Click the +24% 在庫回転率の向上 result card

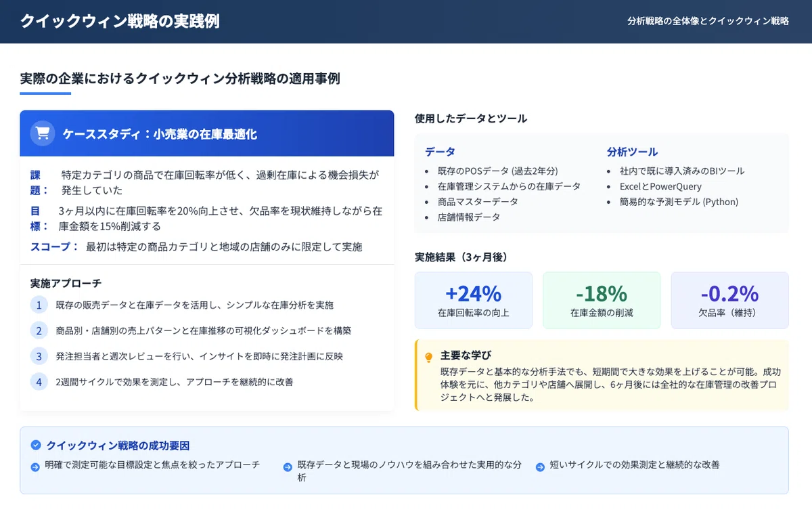tap(473, 300)
